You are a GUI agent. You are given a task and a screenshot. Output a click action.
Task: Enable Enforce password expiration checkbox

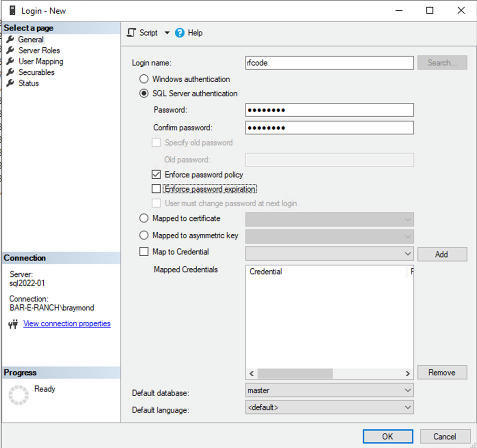156,189
